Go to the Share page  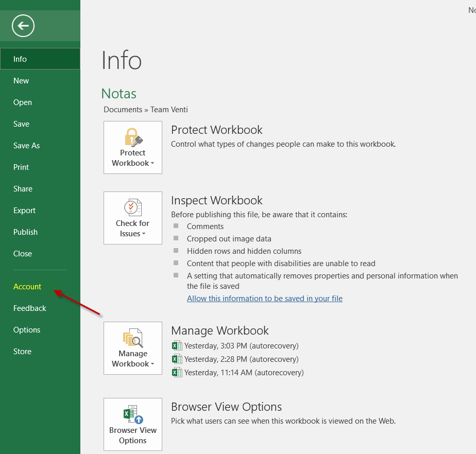point(40,188)
